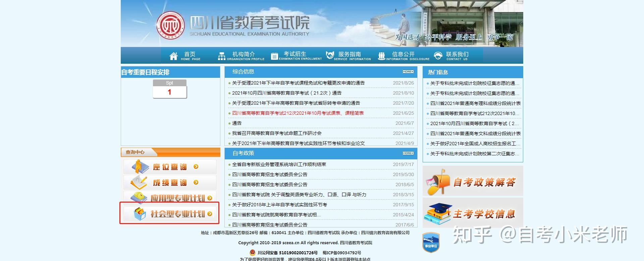Click the calendar icon beside 考试招生

[274, 56]
